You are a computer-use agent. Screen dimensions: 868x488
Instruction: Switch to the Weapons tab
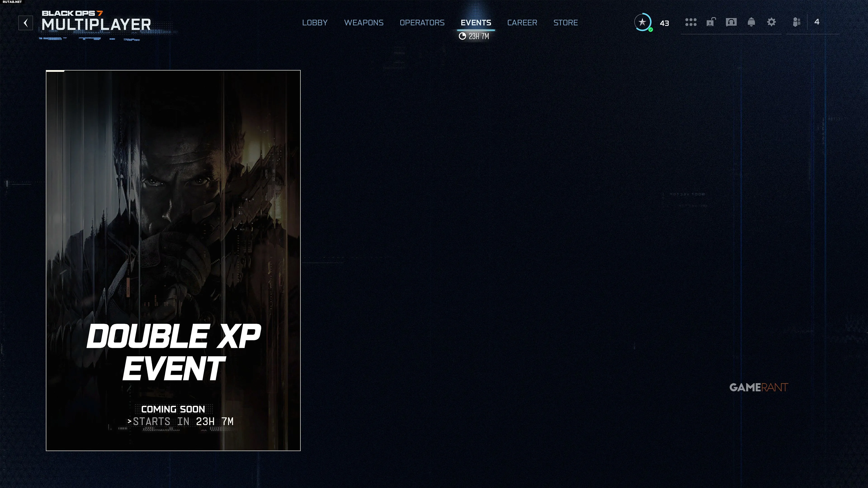pos(363,23)
